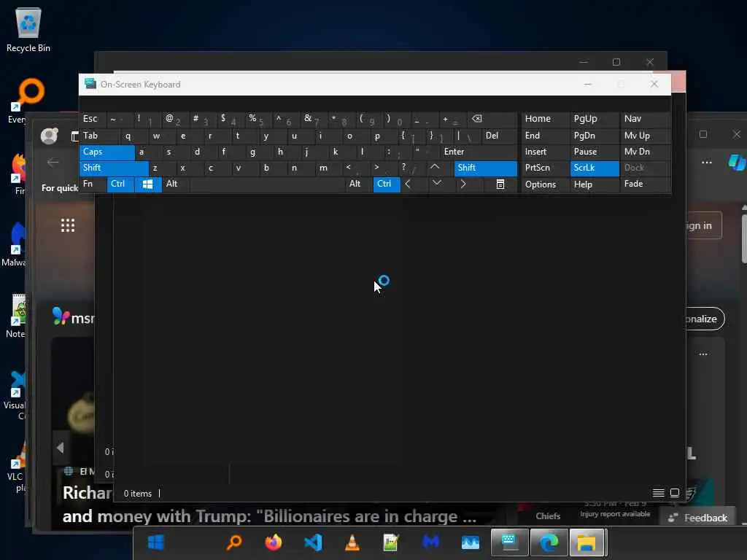Tap the Del key on the keyboard

[499, 136]
